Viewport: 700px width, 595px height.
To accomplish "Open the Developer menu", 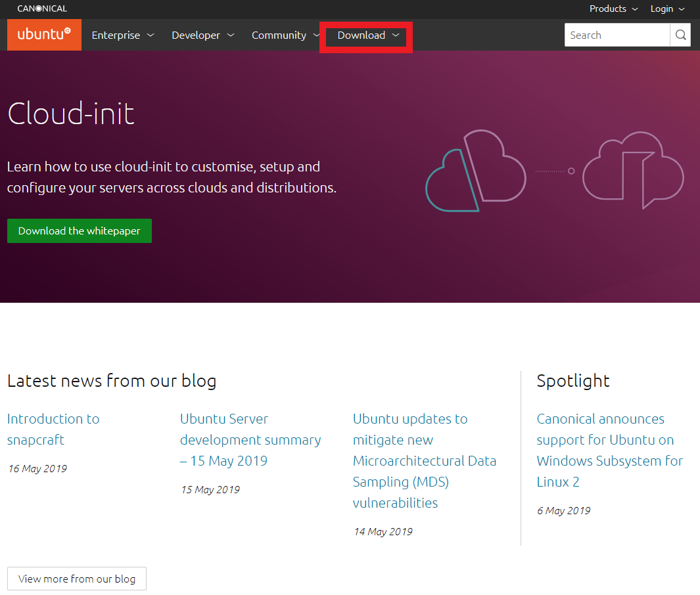I will point(202,35).
